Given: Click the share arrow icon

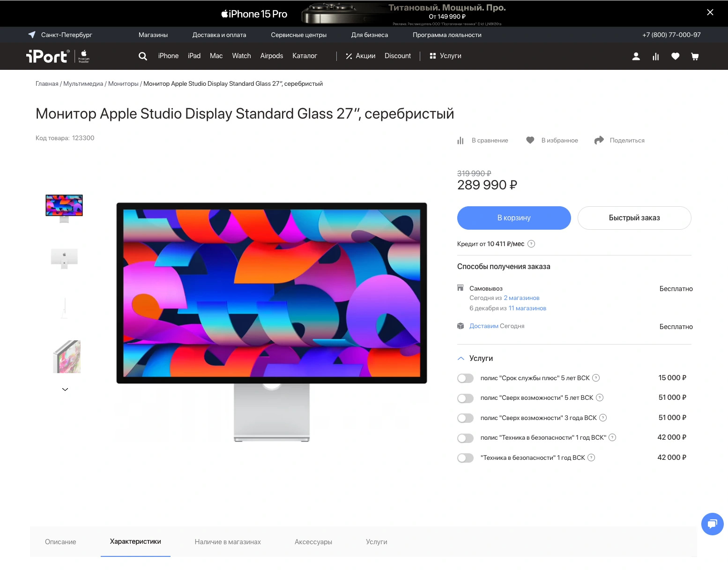Looking at the screenshot, I should 599,140.
